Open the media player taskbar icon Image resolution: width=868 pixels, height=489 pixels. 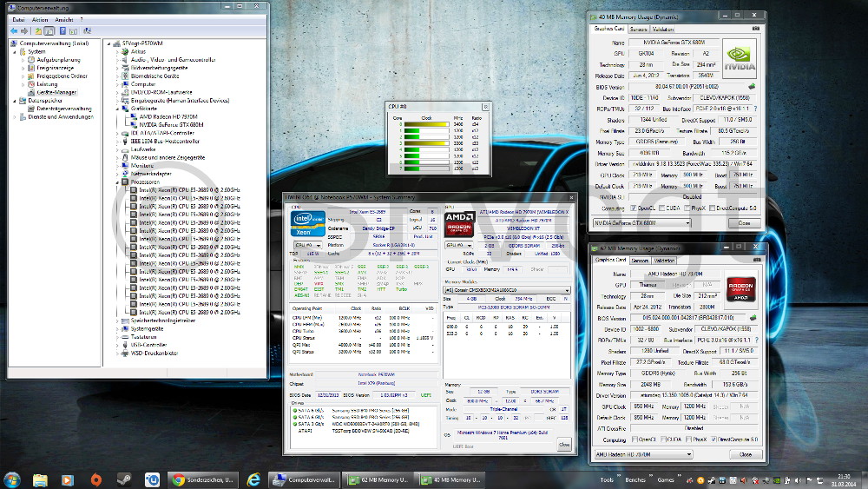[x=68, y=479]
